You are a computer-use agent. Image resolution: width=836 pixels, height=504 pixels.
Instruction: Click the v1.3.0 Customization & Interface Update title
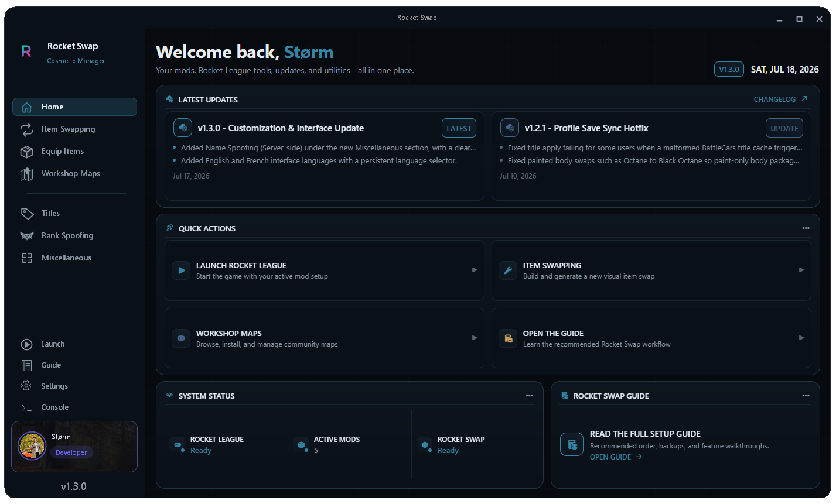[281, 128]
